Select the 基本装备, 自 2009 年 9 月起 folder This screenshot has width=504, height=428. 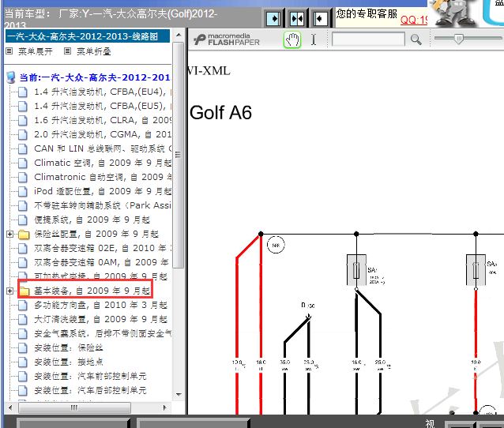[92, 291]
